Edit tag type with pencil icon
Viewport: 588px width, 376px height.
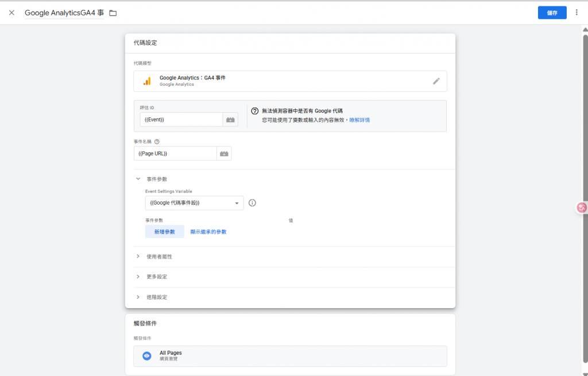436,81
